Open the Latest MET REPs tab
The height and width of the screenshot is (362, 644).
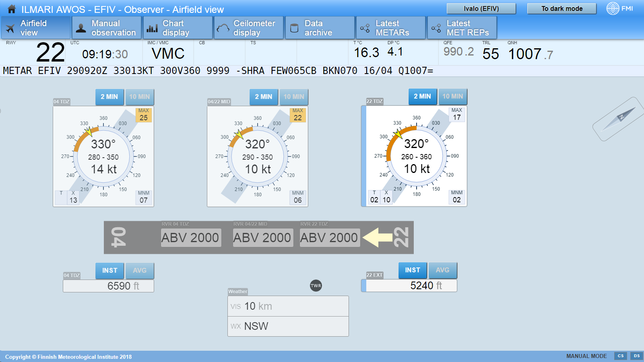pos(462,28)
